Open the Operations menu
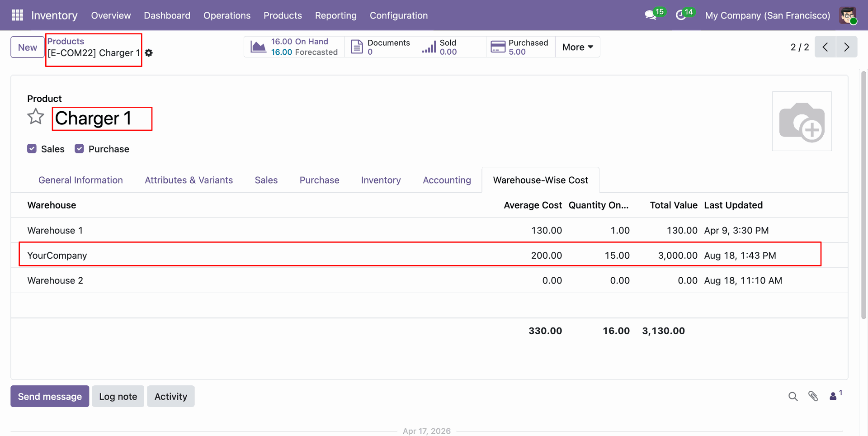This screenshot has height=436, width=868. 227,15
